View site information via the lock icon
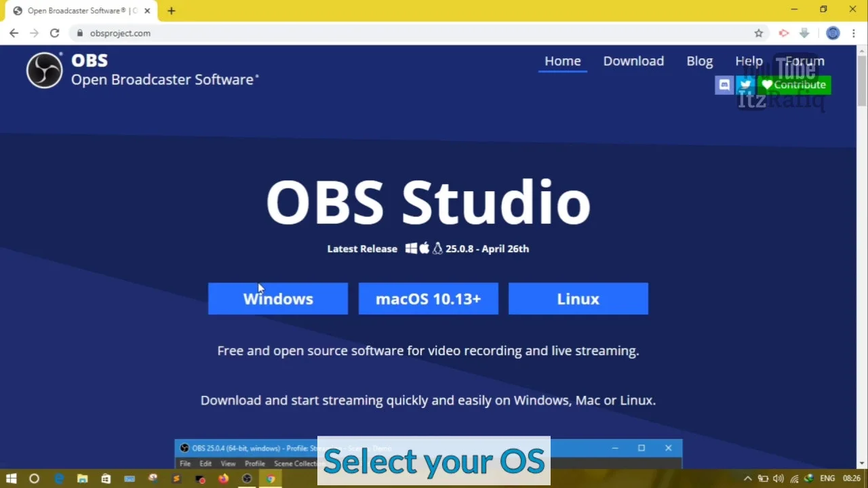Screen dimensions: 868x488 (x=79, y=33)
